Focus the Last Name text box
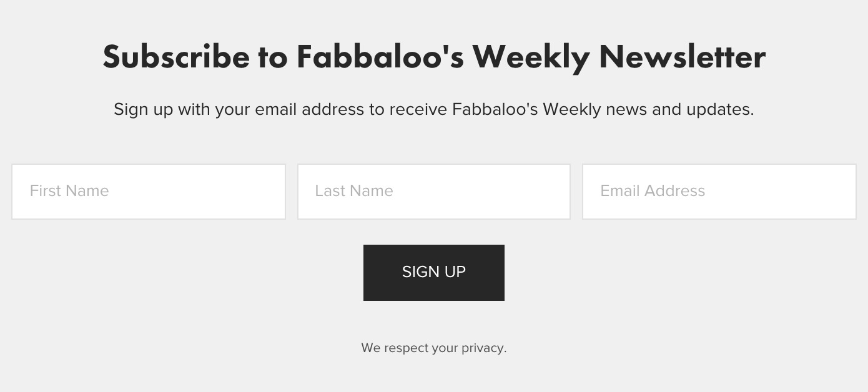Image resolution: width=868 pixels, height=392 pixels. (x=434, y=192)
